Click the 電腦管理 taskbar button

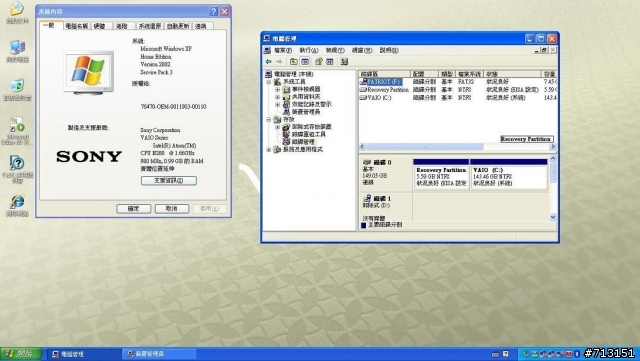pyautogui.click(x=85, y=354)
